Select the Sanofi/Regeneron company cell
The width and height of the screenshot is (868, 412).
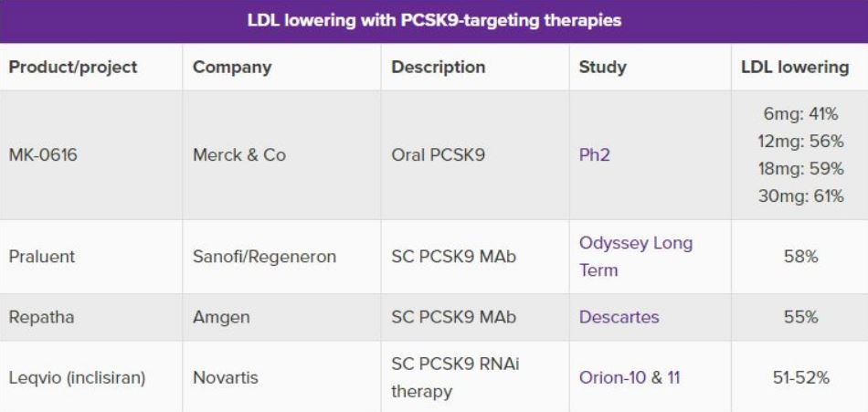click(264, 257)
